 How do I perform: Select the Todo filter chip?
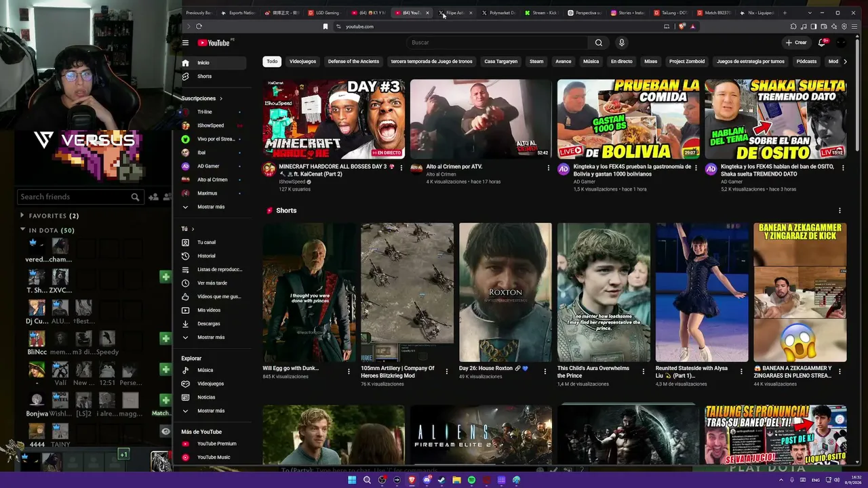pyautogui.click(x=272, y=62)
